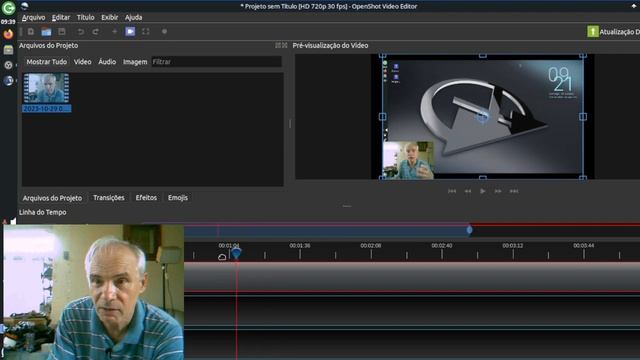Image resolution: width=640 pixels, height=360 pixels.
Task: Open the Choose Profile toolbar icon
Action: 130,31
